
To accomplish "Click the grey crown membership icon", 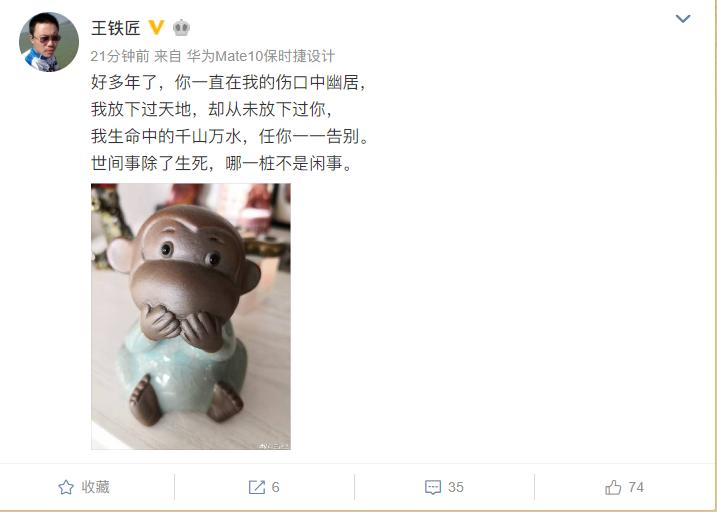I will (181, 28).
